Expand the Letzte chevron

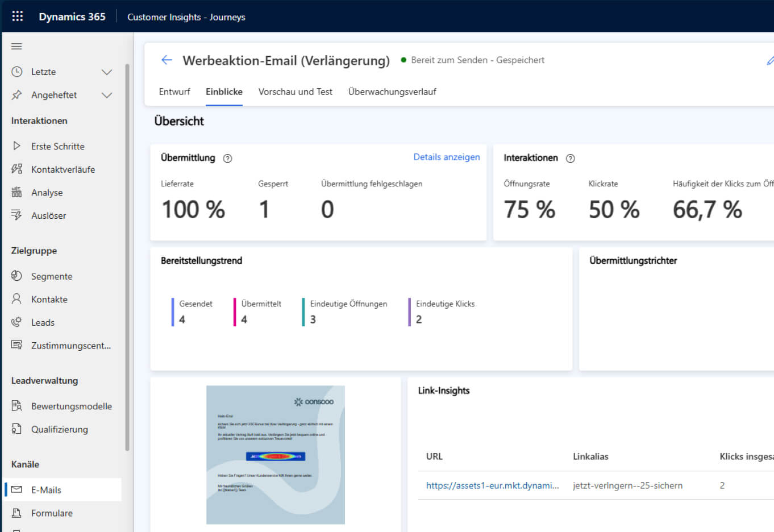(x=107, y=72)
